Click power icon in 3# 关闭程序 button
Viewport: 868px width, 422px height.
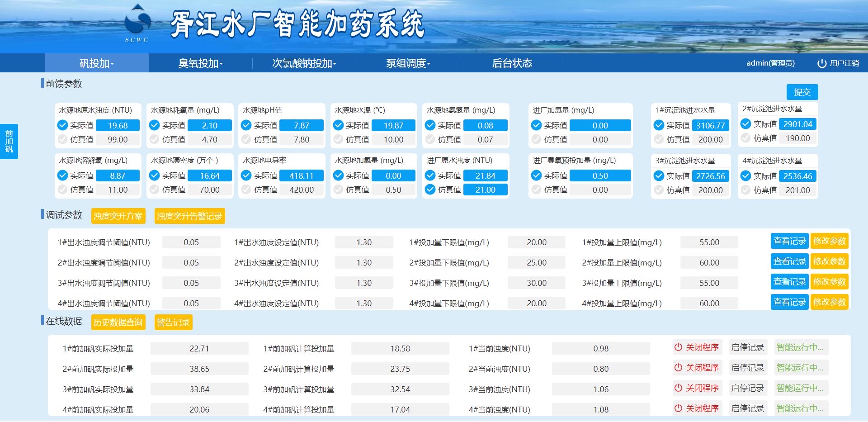tap(678, 388)
